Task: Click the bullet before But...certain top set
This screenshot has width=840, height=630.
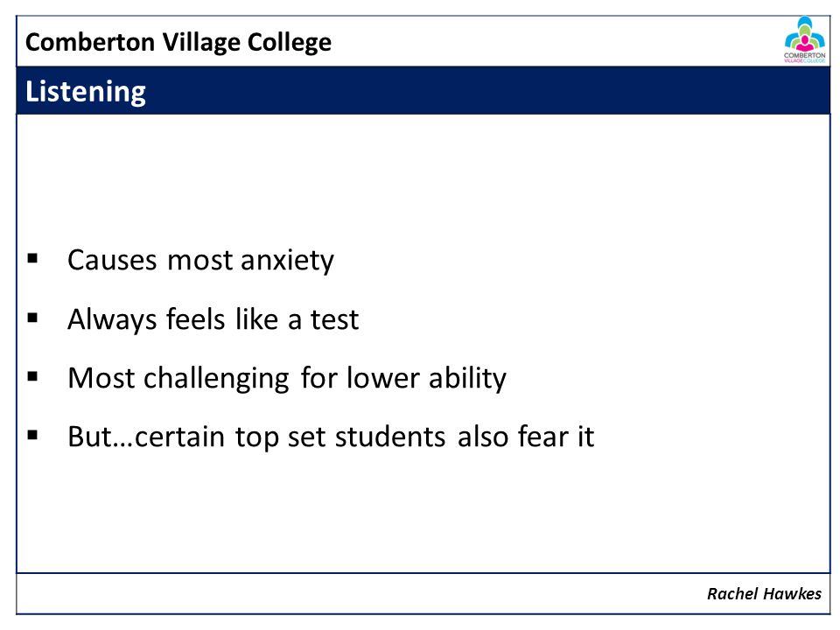Action: (x=32, y=435)
